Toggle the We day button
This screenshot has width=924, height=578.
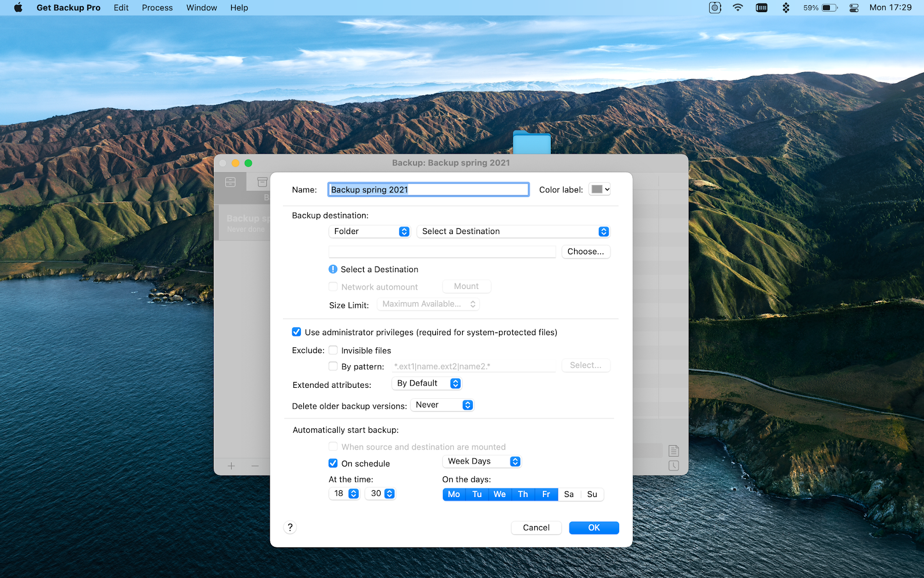point(500,494)
